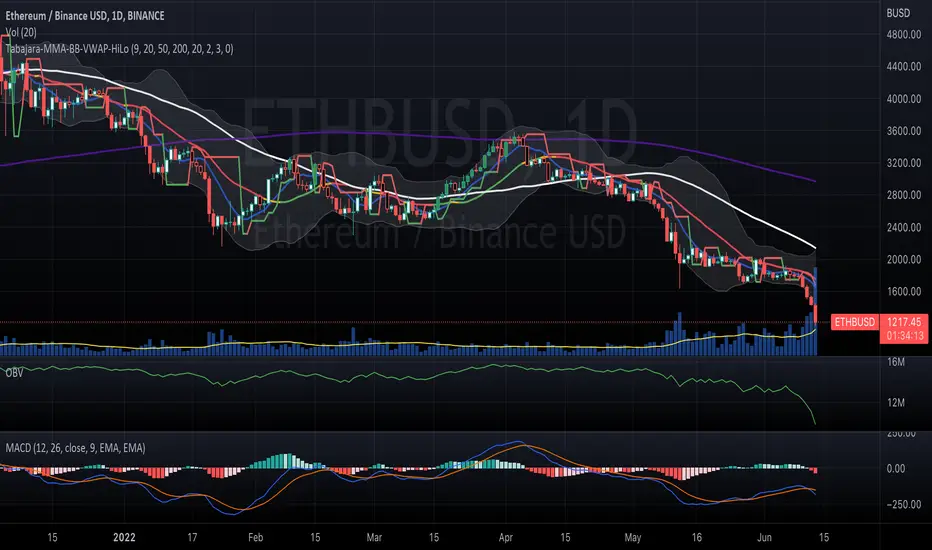Screen dimensions: 932x550
Task: Click the 2000.00 price axis label
Action: click(903, 259)
